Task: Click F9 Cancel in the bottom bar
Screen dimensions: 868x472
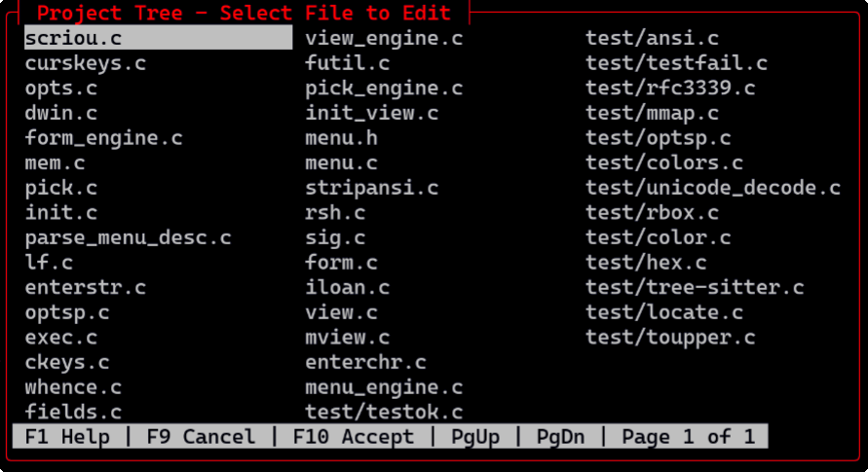Action: [x=201, y=437]
